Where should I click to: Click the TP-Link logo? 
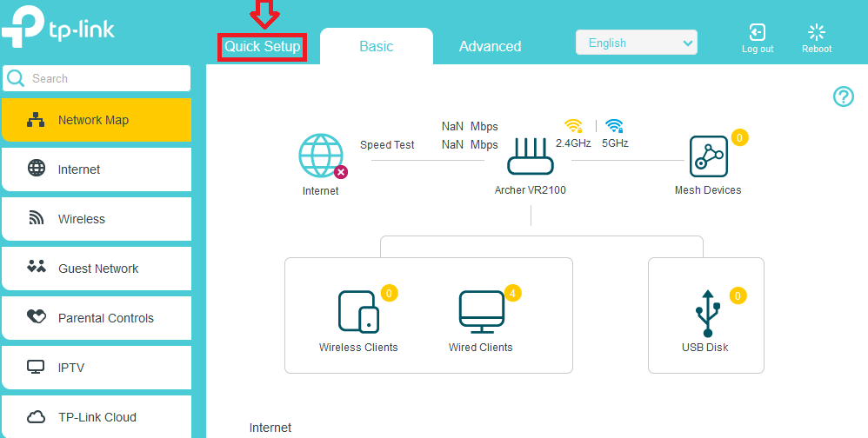(x=58, y=27)
